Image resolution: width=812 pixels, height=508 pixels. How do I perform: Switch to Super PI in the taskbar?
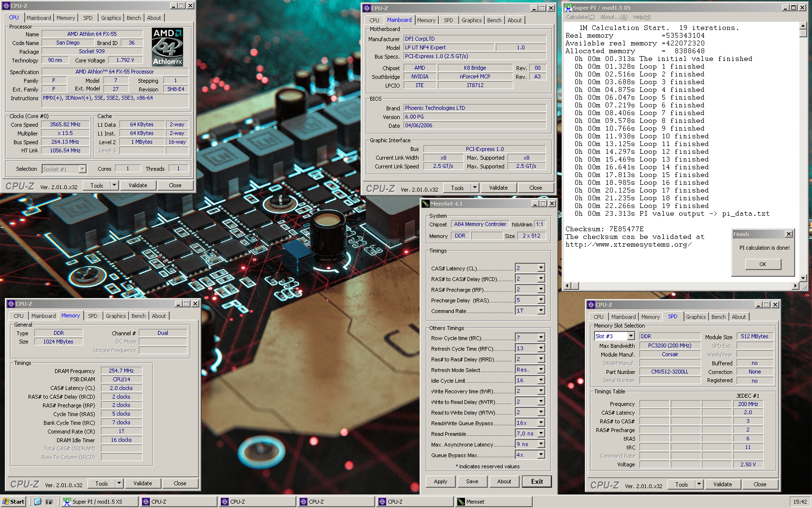click(100, 502)
